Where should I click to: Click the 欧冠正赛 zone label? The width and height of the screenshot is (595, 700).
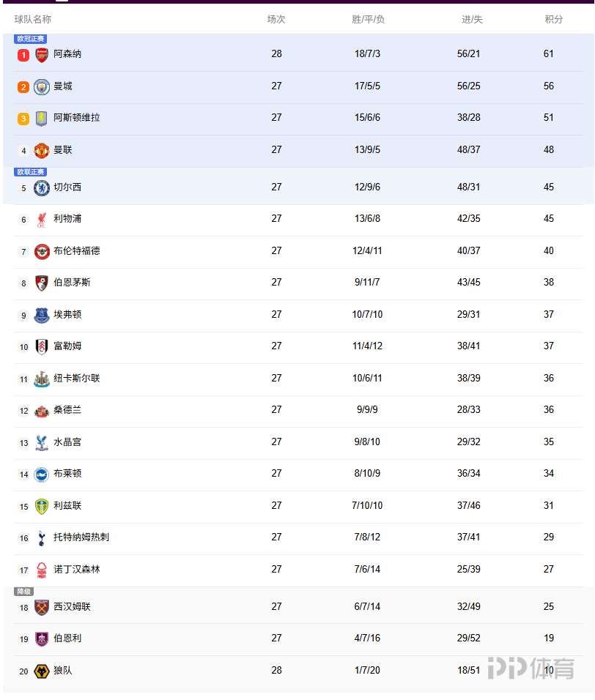pyautogui.click(x=30, y=39)
